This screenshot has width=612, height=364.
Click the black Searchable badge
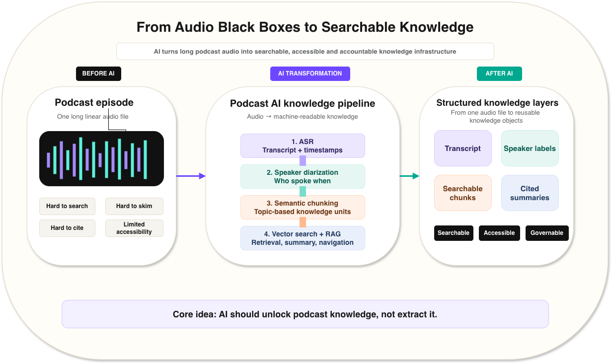click(x=454, y=233)
